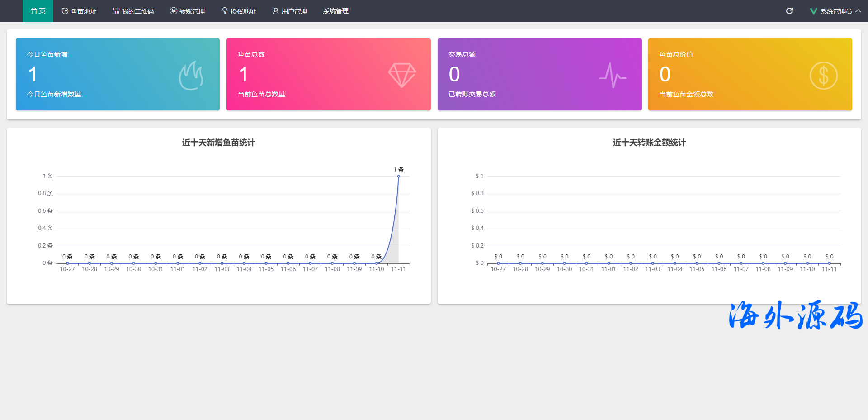This screenshot has height=420, width=868.
Task: Select the 鱼苗总价值 statistics card
Action: [750, 74]
